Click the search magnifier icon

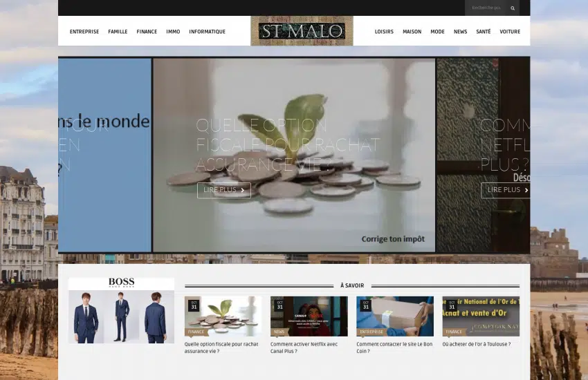(x=513, y=8)
